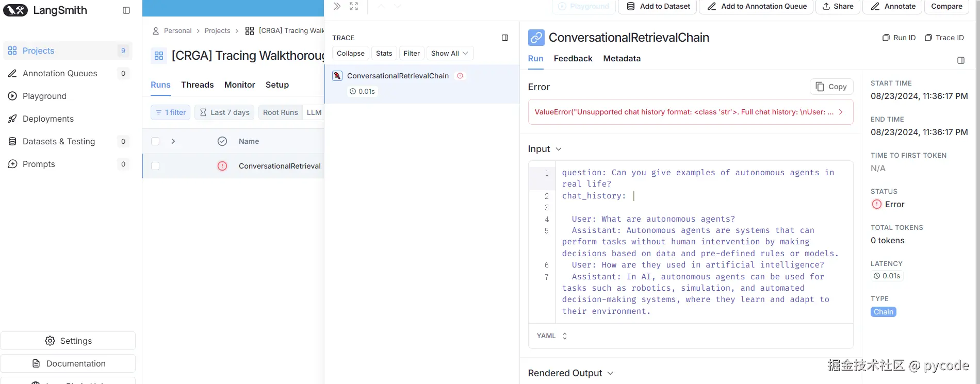Click the fullscreen expand icon
The width and height of the screenshot is (980, 384).
pos(354,6)
